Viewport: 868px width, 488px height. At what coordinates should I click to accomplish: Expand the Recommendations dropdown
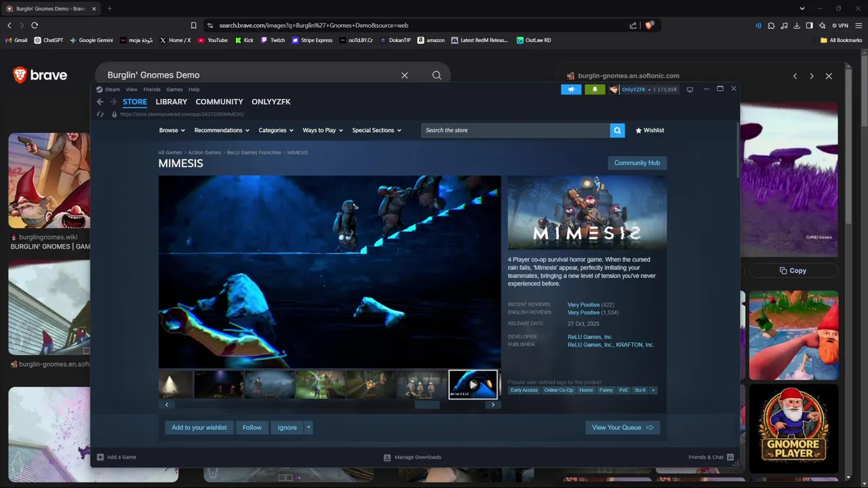(x=222, y=130)
